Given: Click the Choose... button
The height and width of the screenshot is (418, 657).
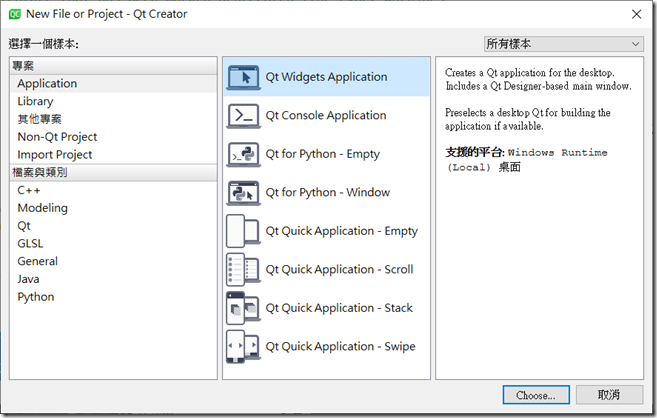Looking at the screenshot, I should pyautogui.click(x=536, y=395).
